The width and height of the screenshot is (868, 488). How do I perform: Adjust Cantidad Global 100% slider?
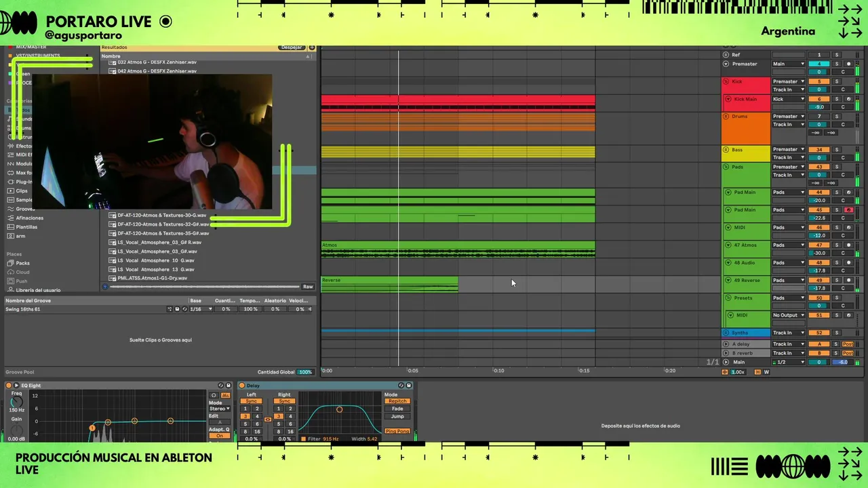point(305,372)
